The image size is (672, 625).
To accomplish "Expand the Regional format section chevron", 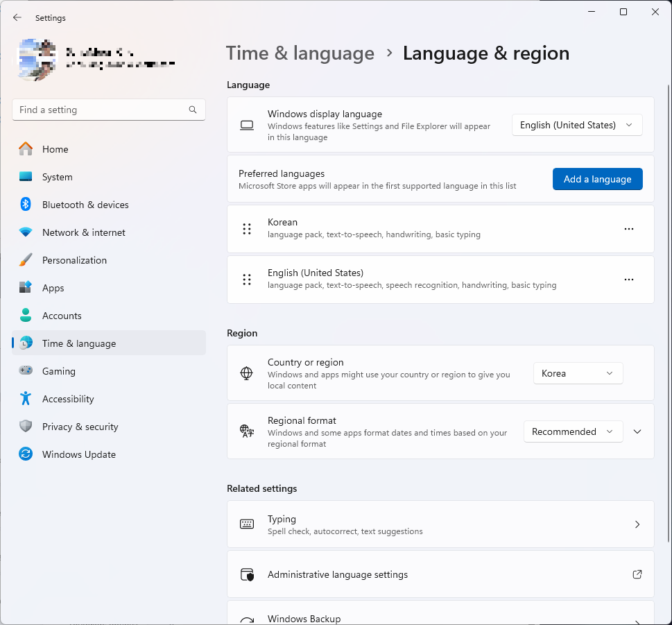I will [637, 431].
